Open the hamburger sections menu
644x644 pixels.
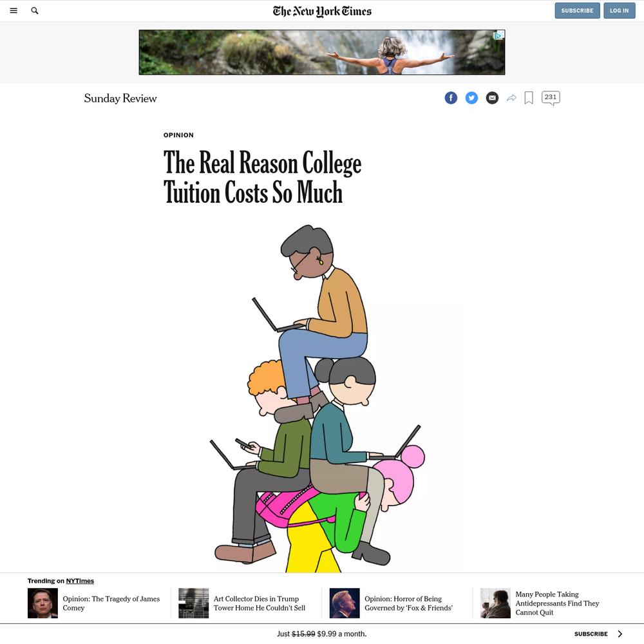(x=14, y=11)
